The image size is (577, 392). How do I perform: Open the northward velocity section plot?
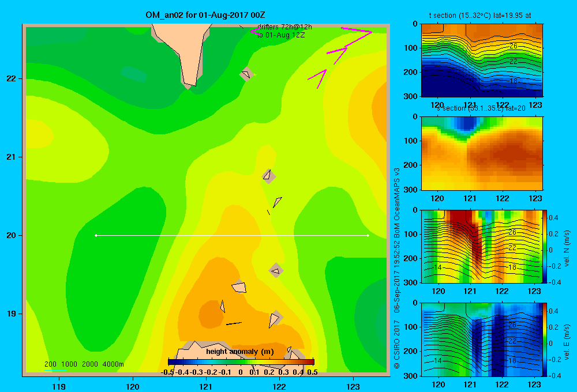pyautogui.click(x=482, y=246)
